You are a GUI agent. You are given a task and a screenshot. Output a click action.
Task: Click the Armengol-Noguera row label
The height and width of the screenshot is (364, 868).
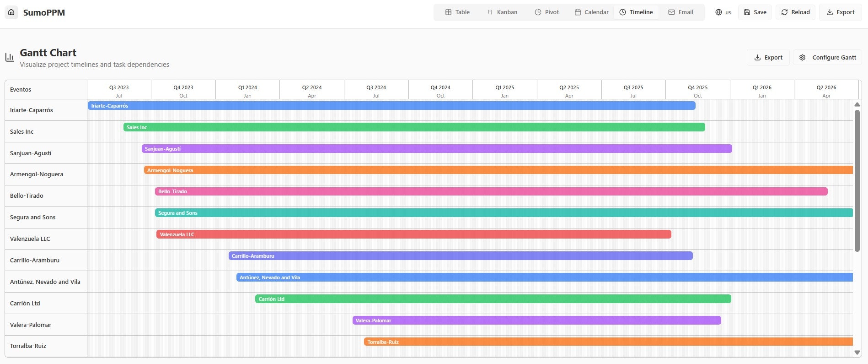pos(37,174)
